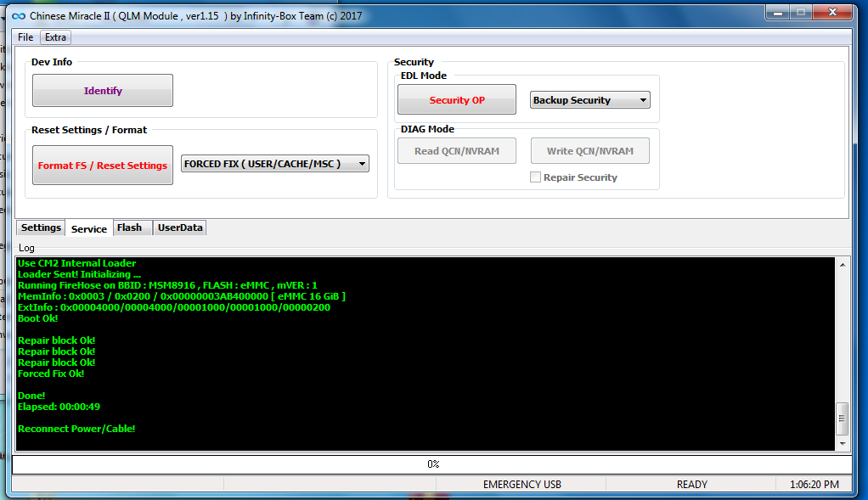Click log line starting with 'MemInfo'
Screen dimensions: 868x500
[x=182, y=296]
